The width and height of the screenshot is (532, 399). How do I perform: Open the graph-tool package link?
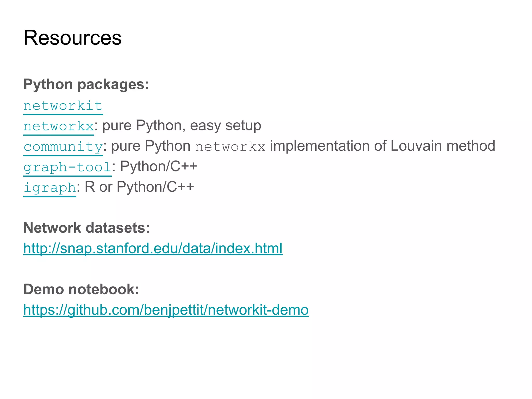tap(67, 167)
